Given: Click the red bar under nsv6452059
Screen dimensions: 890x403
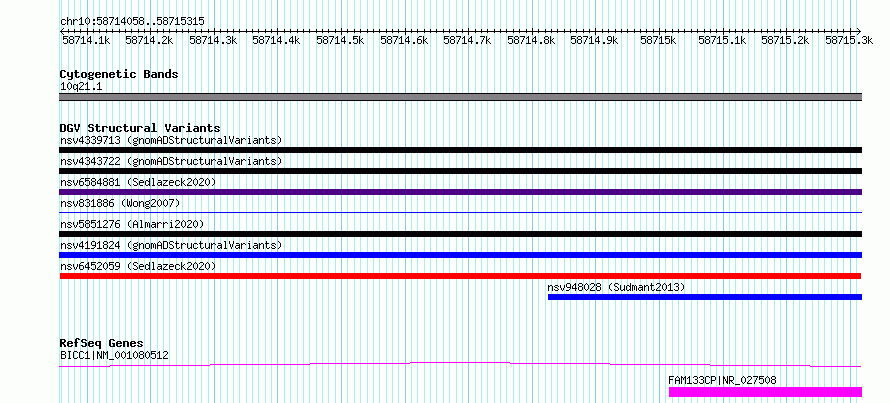Looking at the screenshot, I should coord(461,276).
